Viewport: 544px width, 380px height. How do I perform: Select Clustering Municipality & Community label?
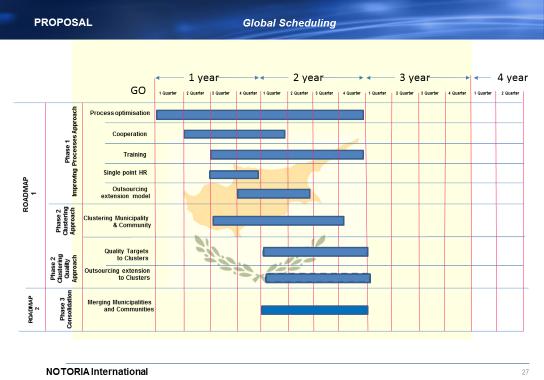(117, 221)
